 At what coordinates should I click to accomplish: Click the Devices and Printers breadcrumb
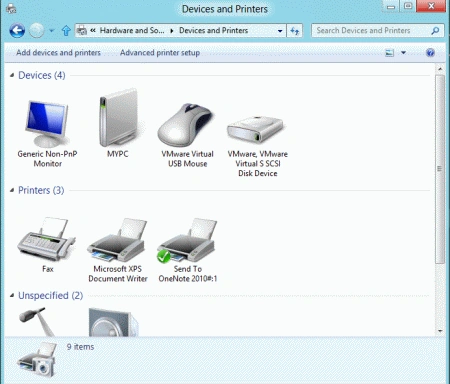point(213,31)
